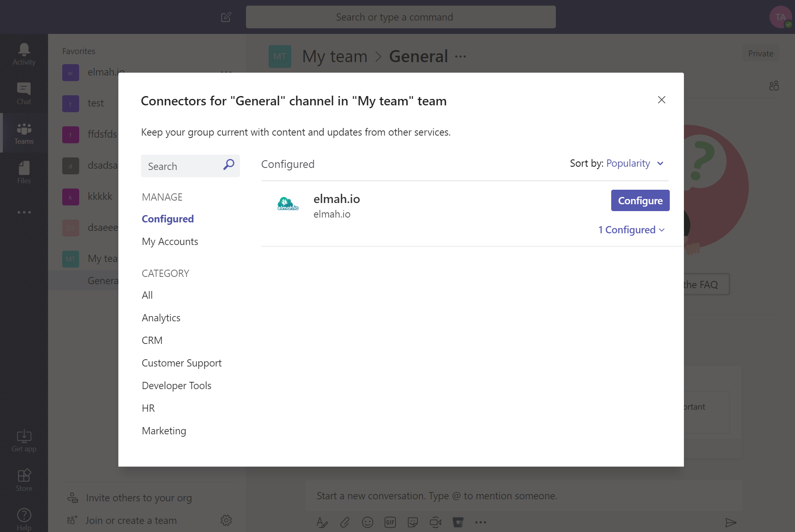
Task: Click the more apps ellipsis in sidebar
Action: pos(24,212)
